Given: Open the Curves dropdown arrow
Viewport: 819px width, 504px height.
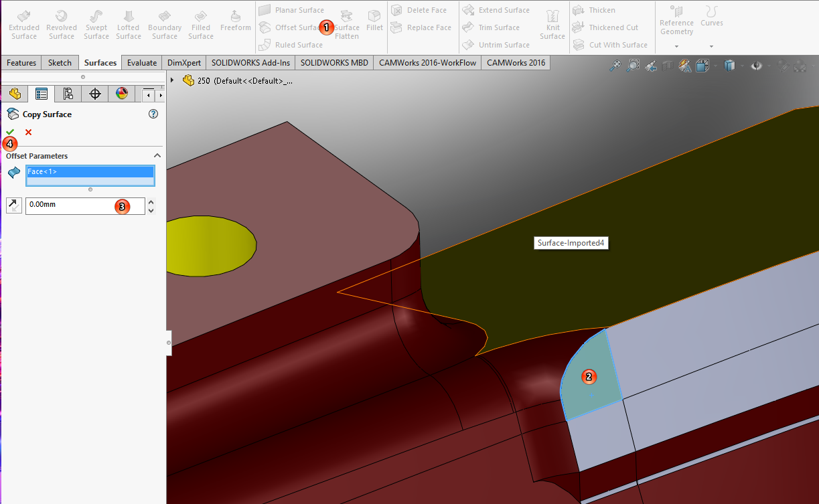Looking at the screenshot, I should 711,46.
